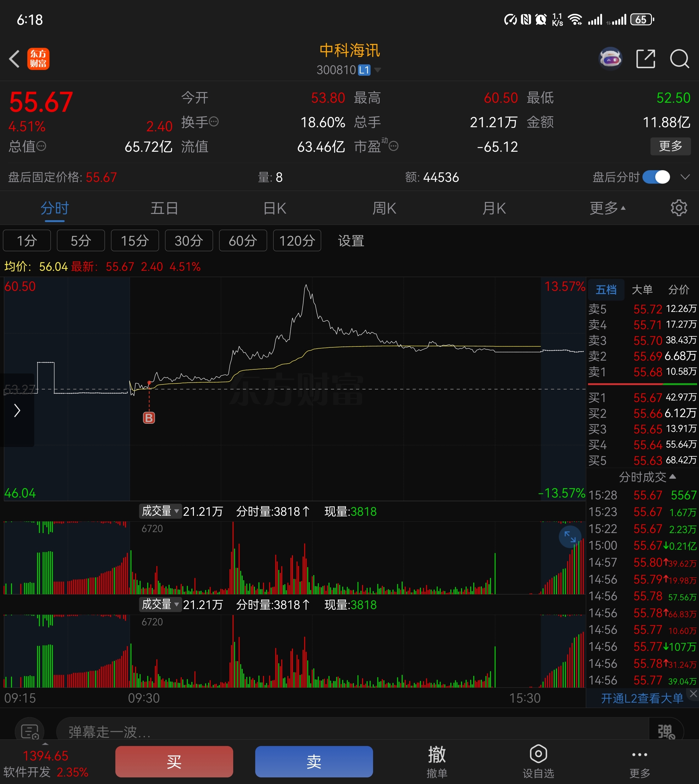Choose the 30分 interval button
699x784 pixels.
click(189, 241)
